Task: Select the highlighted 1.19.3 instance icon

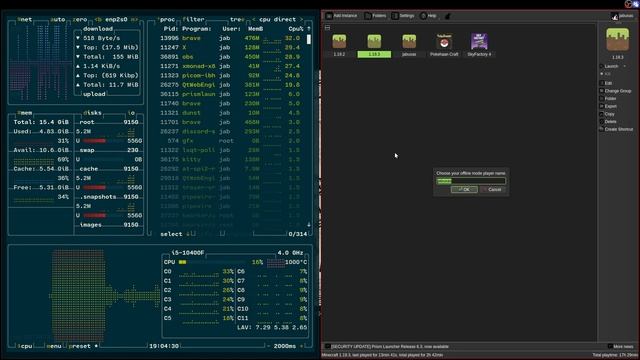Action: (x=374, y=41)
